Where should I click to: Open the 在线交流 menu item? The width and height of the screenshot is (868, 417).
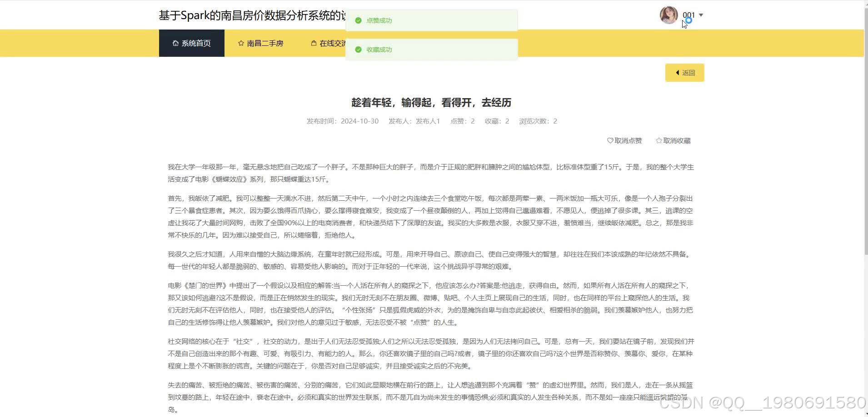click(328, 43)
